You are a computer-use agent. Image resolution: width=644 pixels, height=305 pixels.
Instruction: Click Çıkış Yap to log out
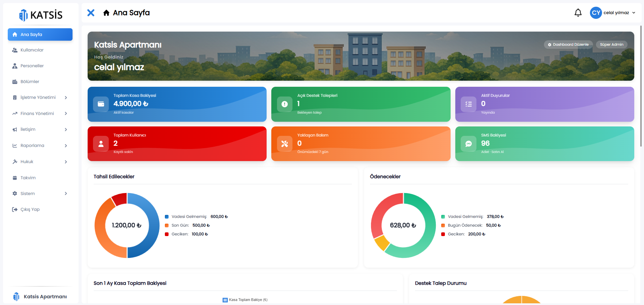tap(40, 209)
